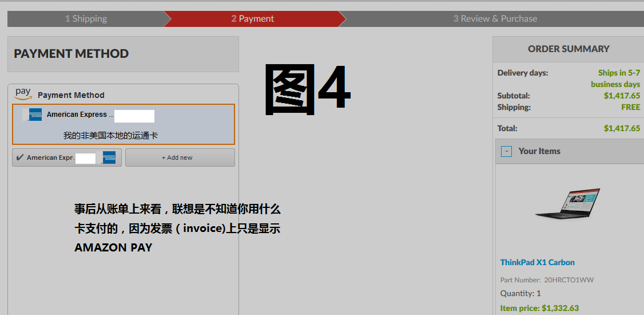Click the Your Items header label
The height and width of the screenshot is (315, 644).
539,151
